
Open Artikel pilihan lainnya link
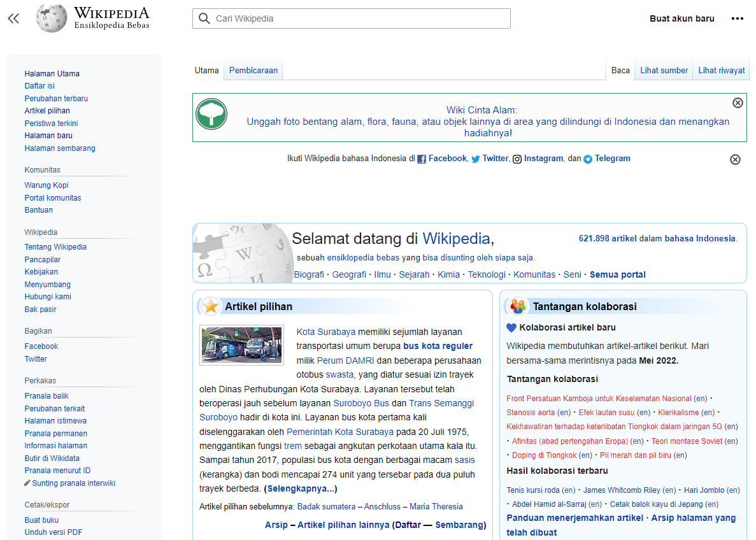[343, 525]
